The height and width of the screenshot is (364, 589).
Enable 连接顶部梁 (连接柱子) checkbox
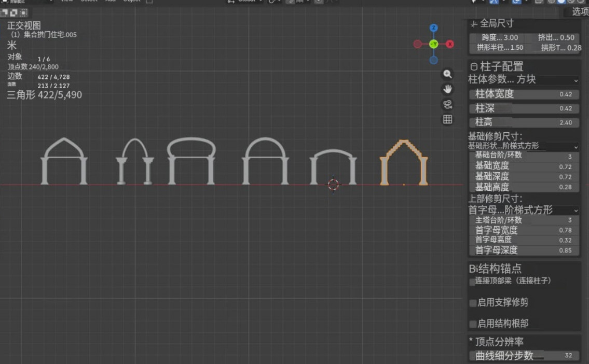point(473,282)
